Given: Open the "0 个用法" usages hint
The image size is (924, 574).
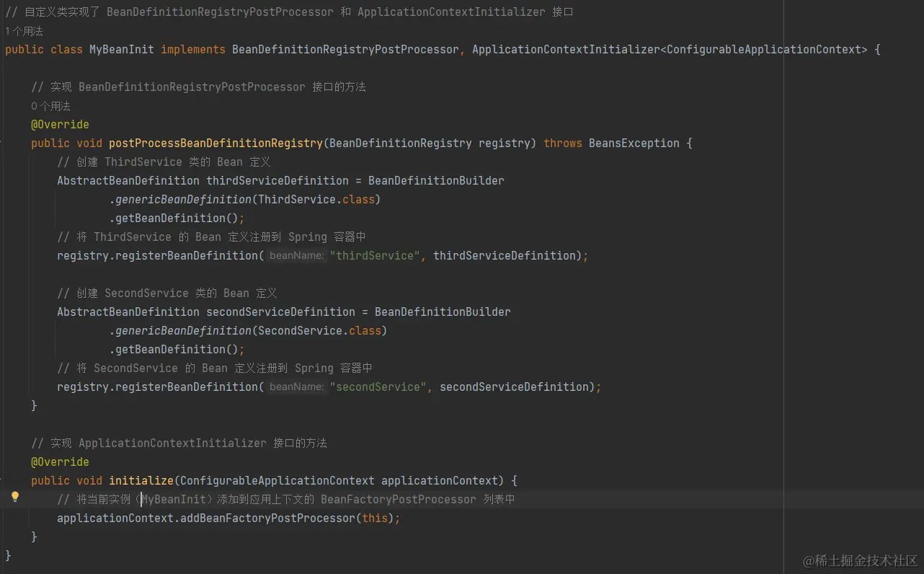Looking at the screenshot, I should 50,106.
